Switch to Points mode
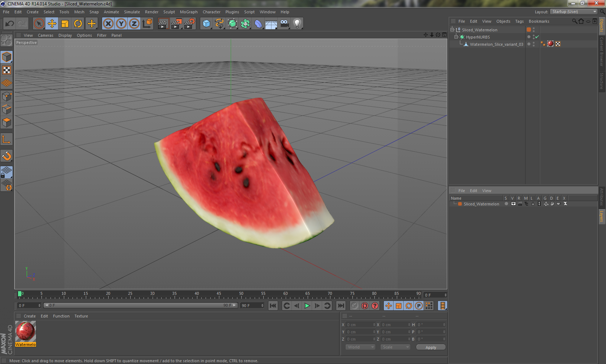Viewport: 606px width, 364px height. [6, 96]
